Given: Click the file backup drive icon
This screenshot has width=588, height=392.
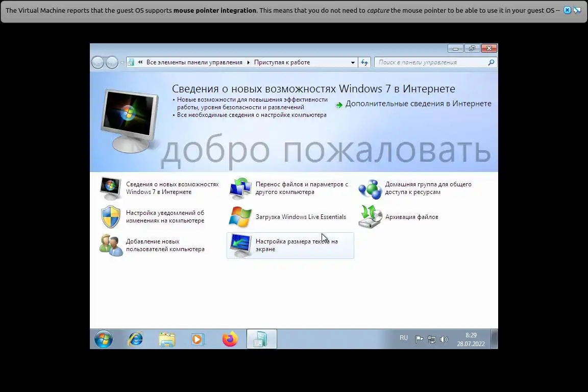Looking at the screenshot, I should (x=370, y=217).
